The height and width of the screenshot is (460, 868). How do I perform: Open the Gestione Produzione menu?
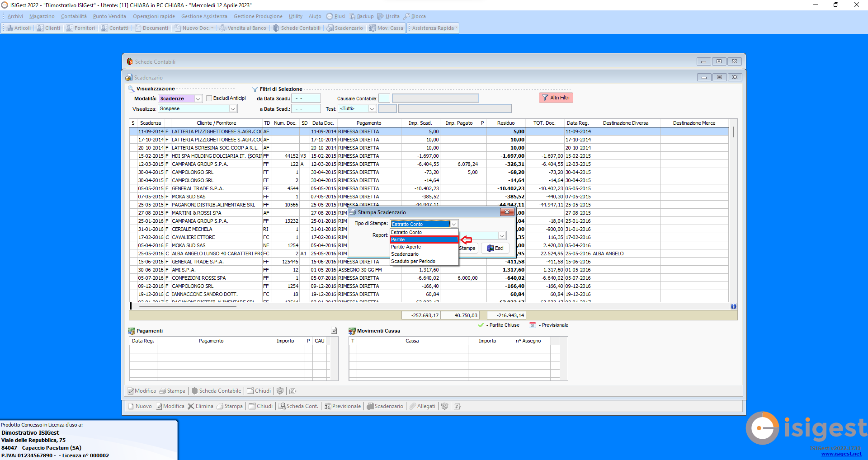[x=258, y=16]
